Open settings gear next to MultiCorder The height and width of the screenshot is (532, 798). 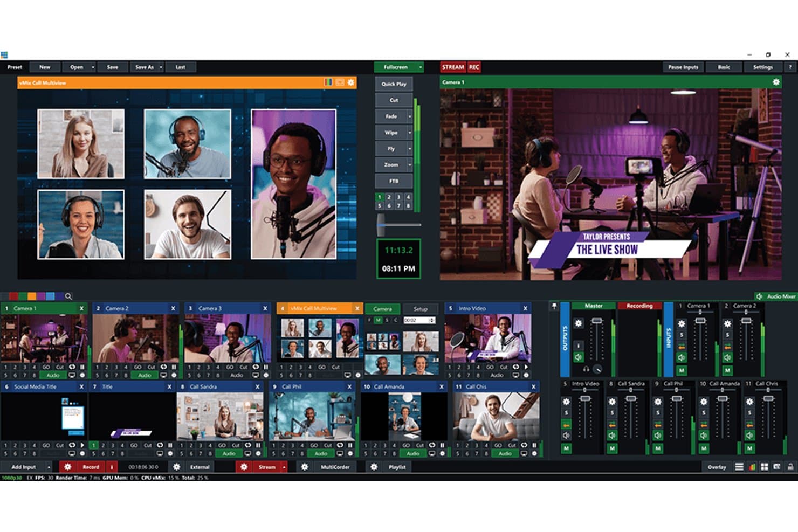point(305,467)
